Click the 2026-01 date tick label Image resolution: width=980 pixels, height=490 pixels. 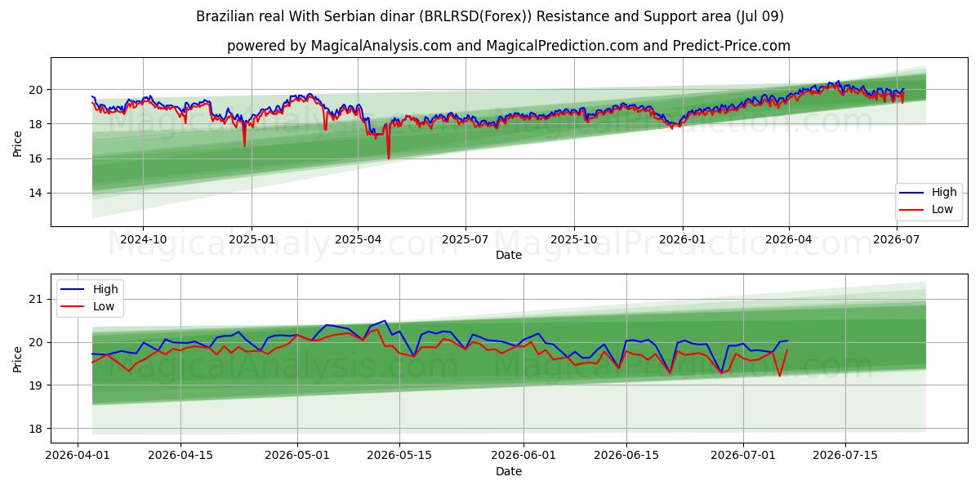tap(681, 240)
